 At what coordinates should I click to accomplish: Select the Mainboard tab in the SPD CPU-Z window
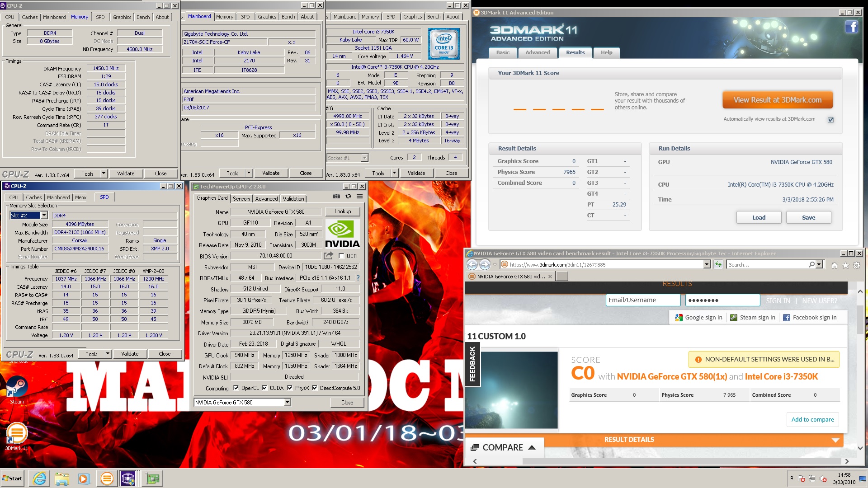tap(58, 197)
